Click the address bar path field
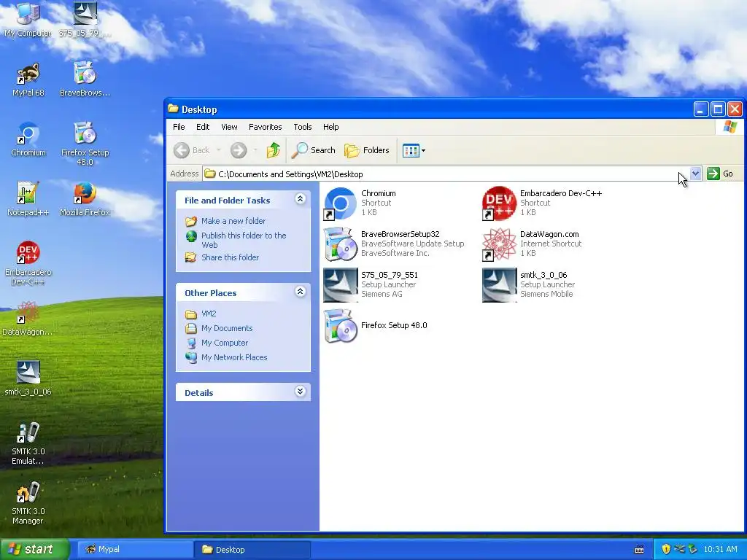 pyautogui.click(x=446, y=174)
